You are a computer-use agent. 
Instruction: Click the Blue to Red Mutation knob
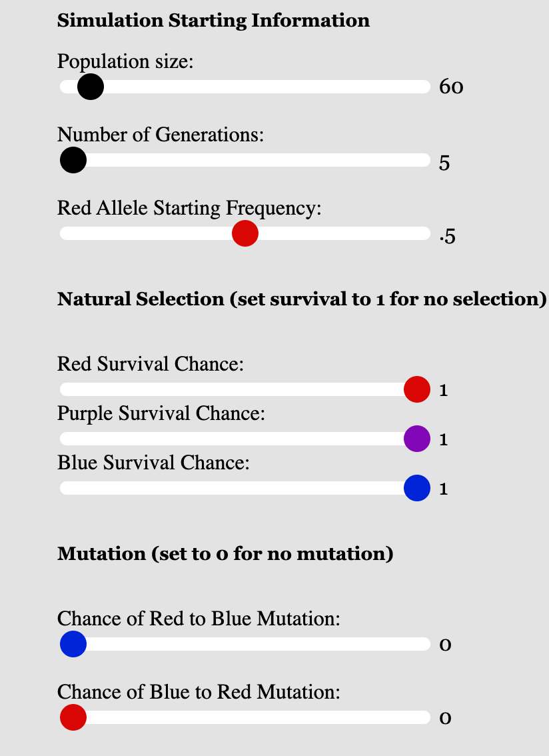pos(73,717)
